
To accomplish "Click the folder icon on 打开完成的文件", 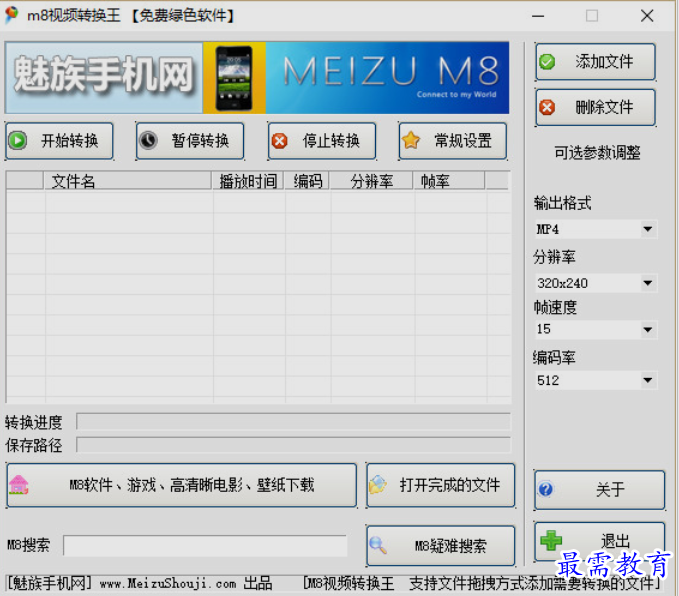I will tap(377, 485).
